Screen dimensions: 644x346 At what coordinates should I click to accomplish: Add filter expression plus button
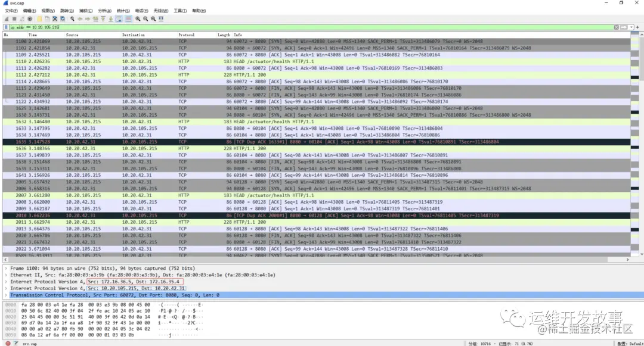(637, 27)
